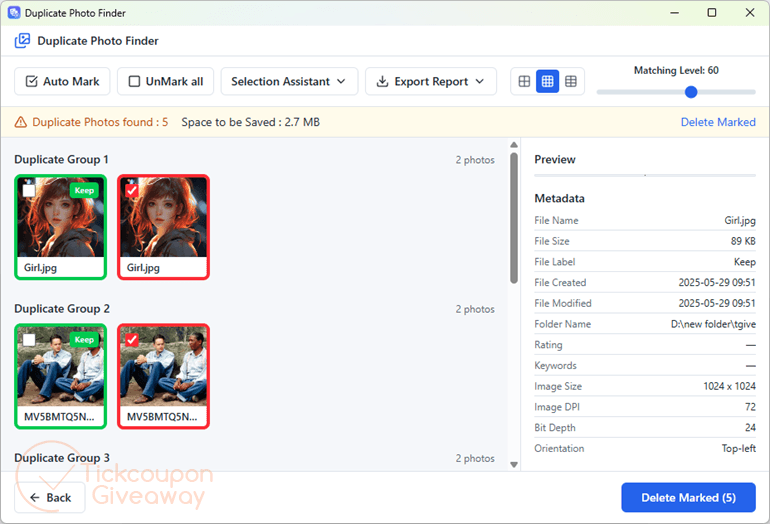Screen dimensions: 770x524
Task: Maximize the Duplicate Photo Finder window
Action: [x=712, y=13]
